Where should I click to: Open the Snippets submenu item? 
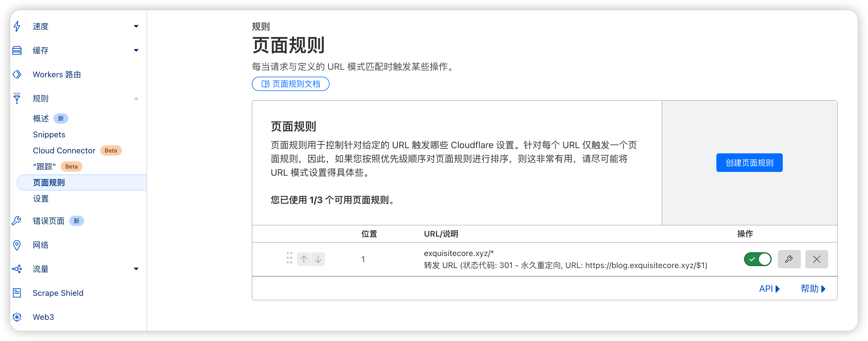point(49,134)
